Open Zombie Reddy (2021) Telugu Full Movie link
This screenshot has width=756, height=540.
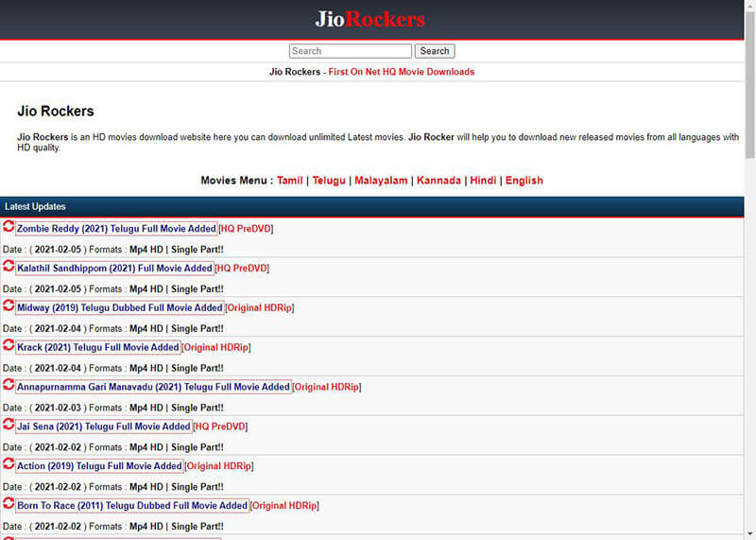point(116,229)
